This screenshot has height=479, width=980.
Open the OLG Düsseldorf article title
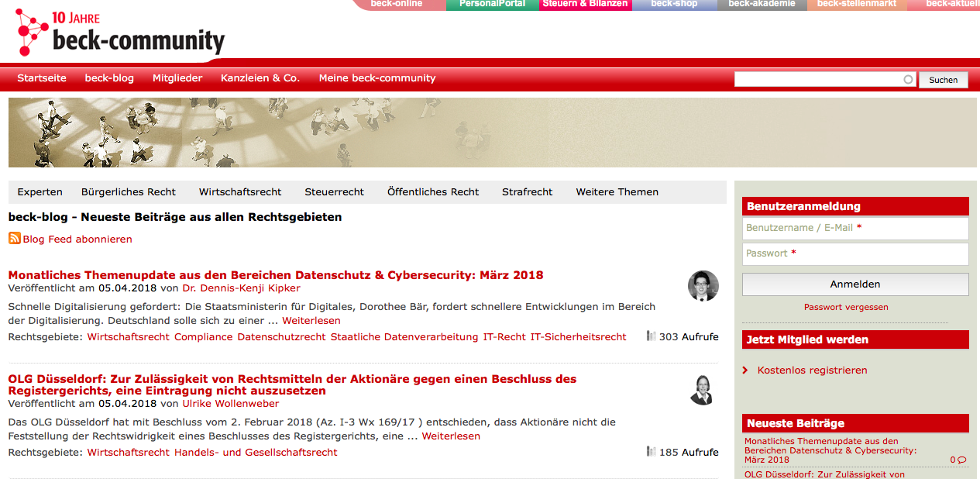tap(293, 385)
